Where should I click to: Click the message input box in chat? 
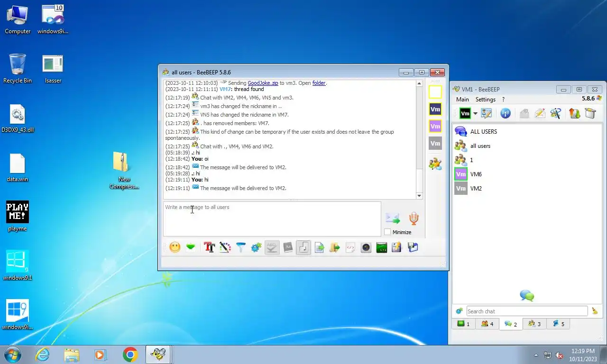click(x=272, y=219)
